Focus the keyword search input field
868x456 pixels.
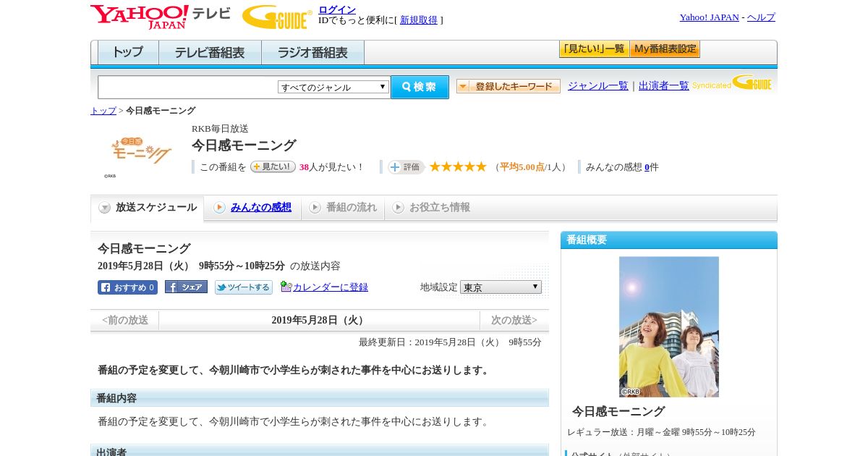[x=187, y=87]
